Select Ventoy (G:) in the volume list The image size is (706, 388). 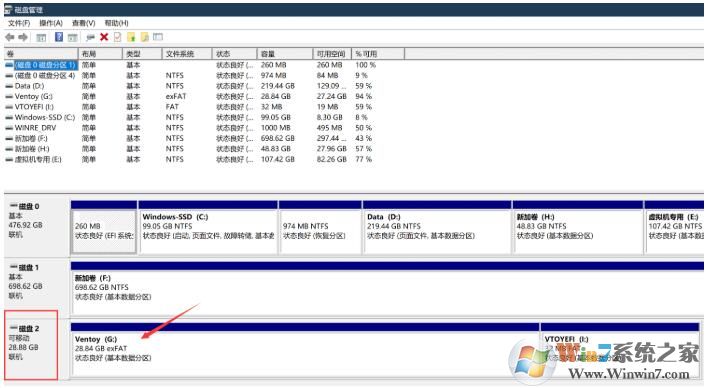34,96
